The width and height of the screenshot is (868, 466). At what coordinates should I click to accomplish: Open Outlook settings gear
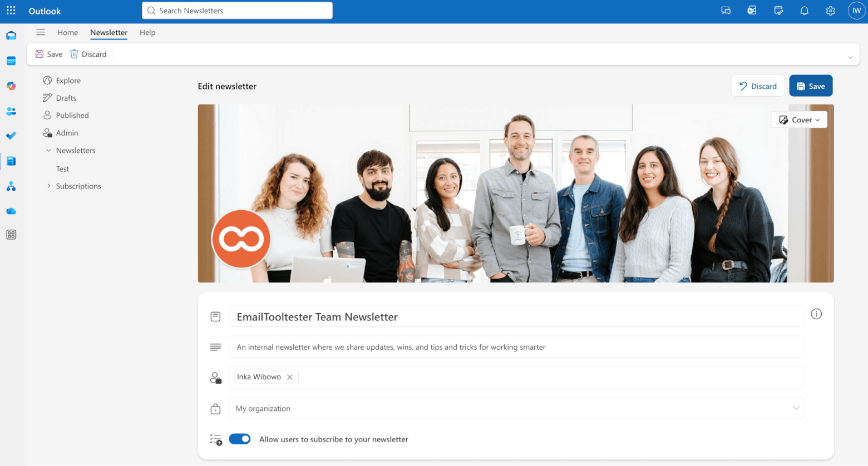pos(830,11)
